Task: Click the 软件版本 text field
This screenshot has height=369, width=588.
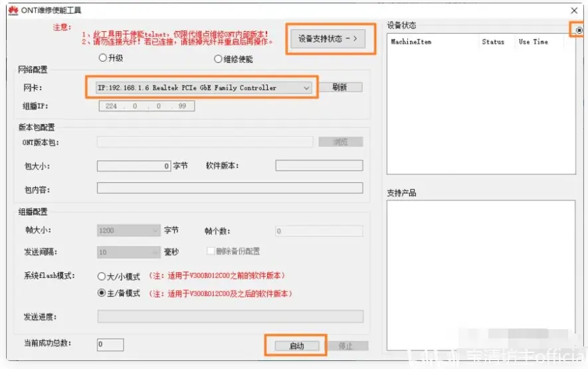Action: click(x=319, y=165)
